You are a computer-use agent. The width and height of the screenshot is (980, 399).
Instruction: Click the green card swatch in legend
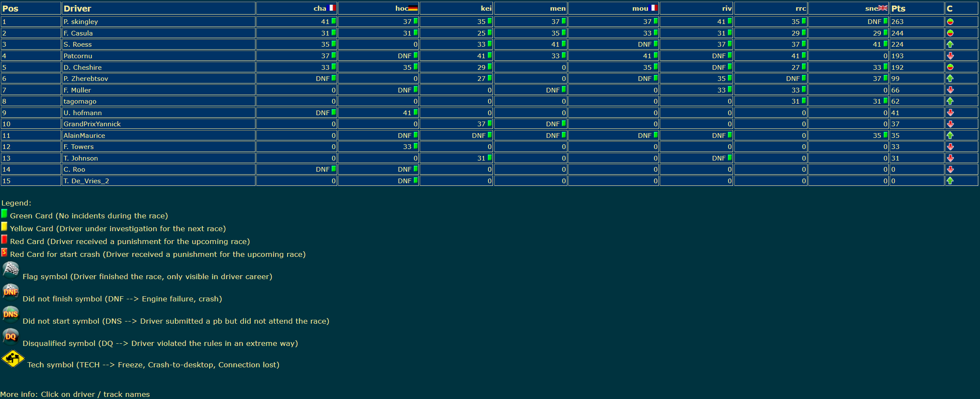point(4,214)
